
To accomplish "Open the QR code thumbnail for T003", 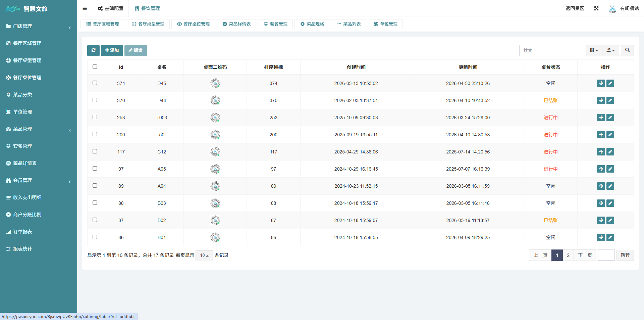I will click(x=215, y=118).
